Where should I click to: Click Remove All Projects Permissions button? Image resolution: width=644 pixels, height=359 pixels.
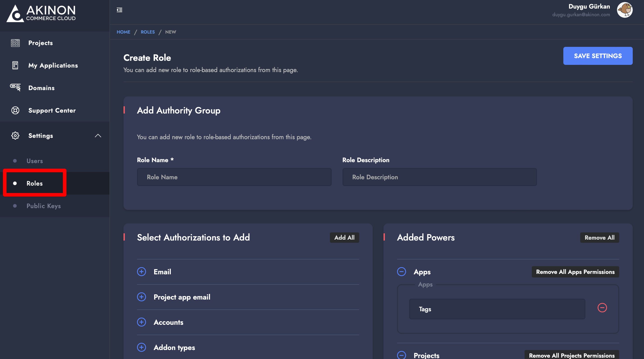pos(572,355)
